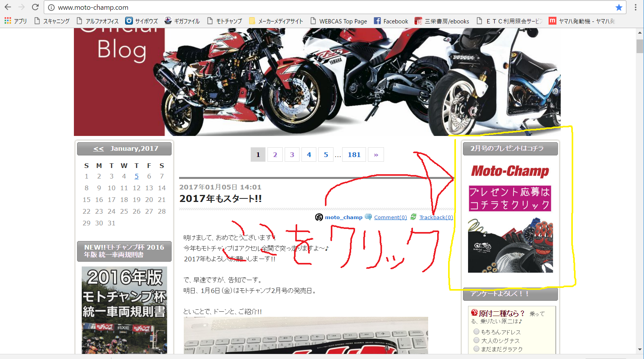Open the メーカーメディアサイト bookmark folder
This screenshot has width=644, height=359.
tap(276, 21)
